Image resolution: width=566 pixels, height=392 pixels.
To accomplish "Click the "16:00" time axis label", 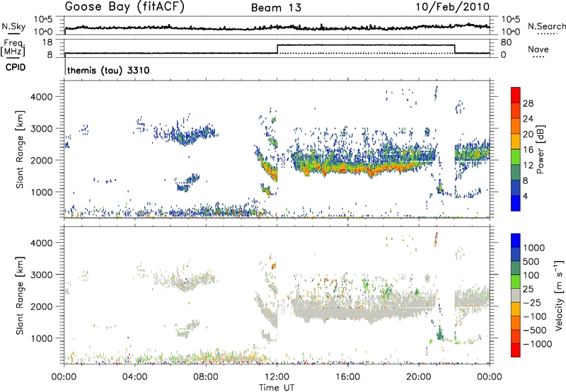I will coord(347,377).
